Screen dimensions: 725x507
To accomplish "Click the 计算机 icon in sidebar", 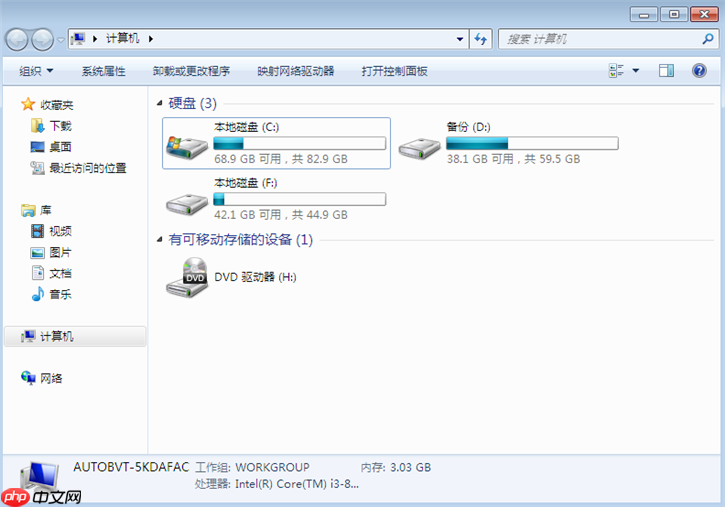I will (x=28, y=336).
